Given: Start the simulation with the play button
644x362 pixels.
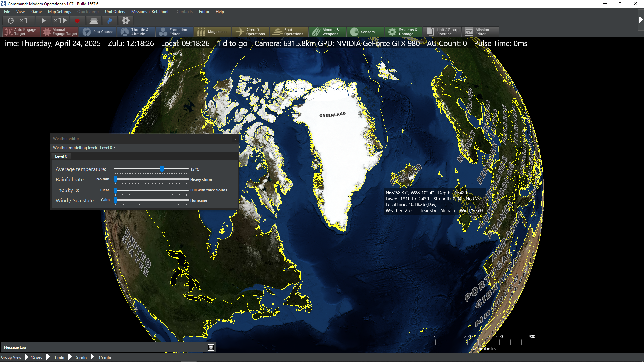Looking at the screenshot, I should pyautogui.click(x=43, y=21).
